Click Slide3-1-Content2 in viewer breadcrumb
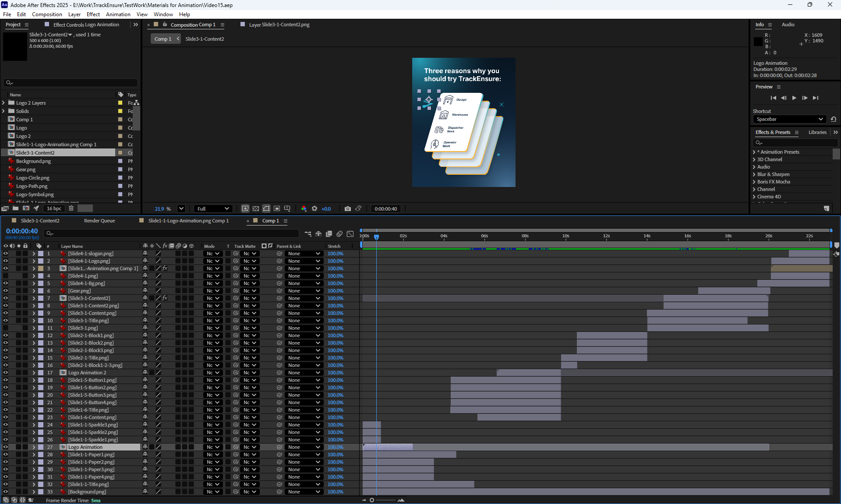The image size is (841, 504). tap(205, 39)
